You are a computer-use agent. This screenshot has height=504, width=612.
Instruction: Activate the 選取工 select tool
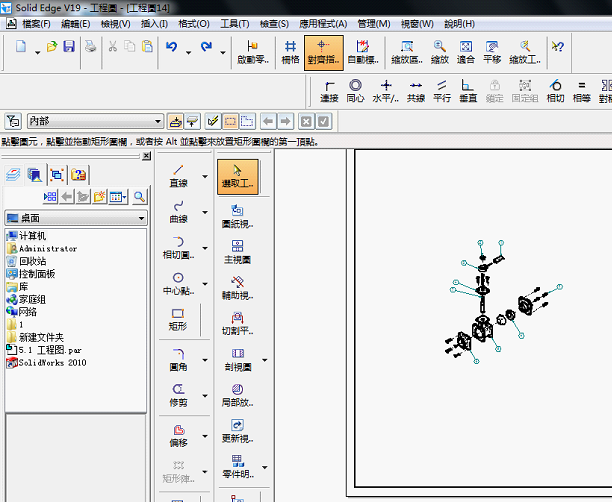(238, 176)
